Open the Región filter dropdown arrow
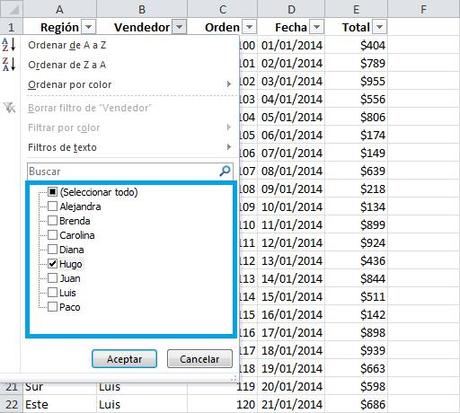Viewport: 460px width, 413px height. (89, 27)
